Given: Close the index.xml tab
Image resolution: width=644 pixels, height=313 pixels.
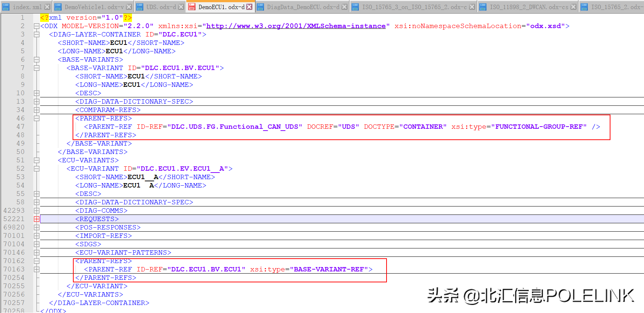Looking at the screenshot, I should tap(47, 7).
